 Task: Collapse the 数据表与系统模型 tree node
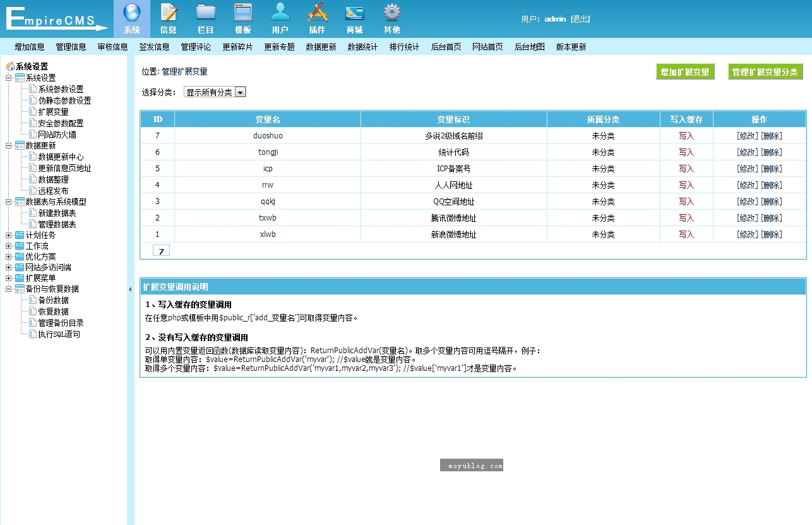(x=9, y=202)
